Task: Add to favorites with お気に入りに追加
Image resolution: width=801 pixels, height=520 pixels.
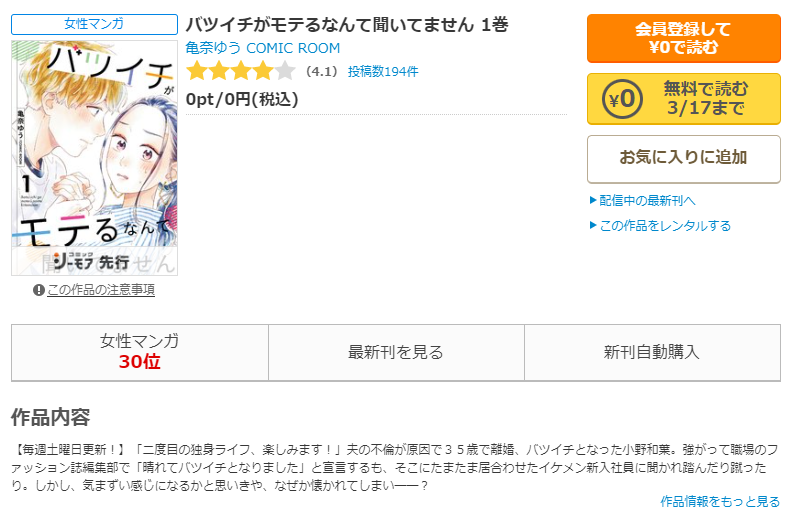Action: (x=684, y=158)
